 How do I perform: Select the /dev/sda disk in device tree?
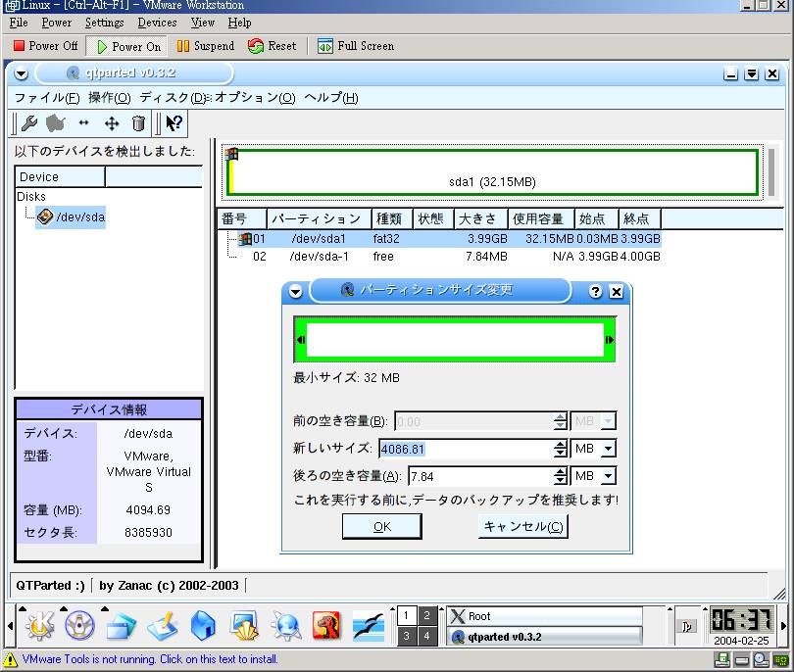71,217
